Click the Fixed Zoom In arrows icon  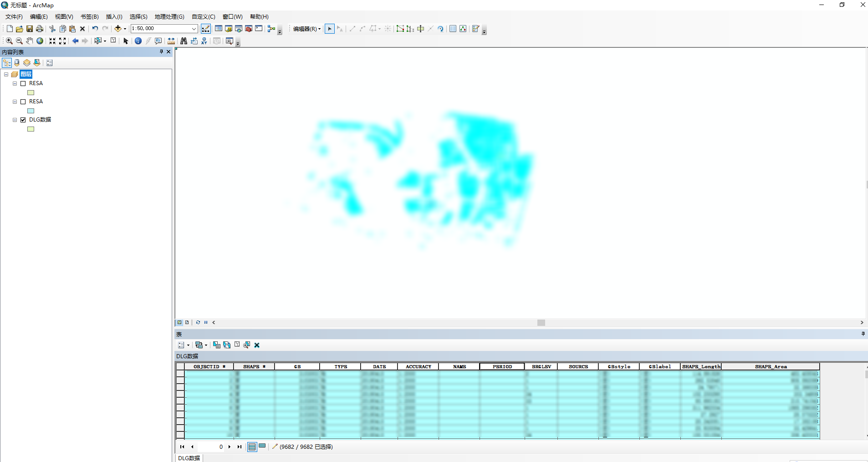click(x=52, y=41)
